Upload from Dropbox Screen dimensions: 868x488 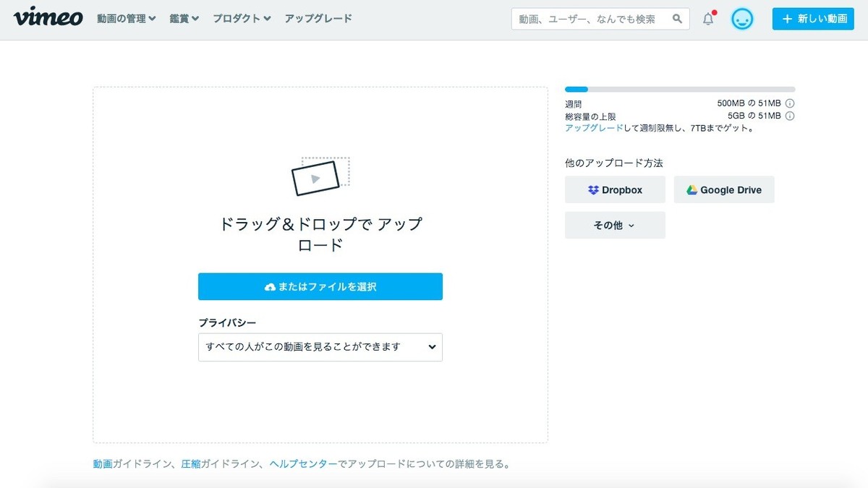coord(615,190)
